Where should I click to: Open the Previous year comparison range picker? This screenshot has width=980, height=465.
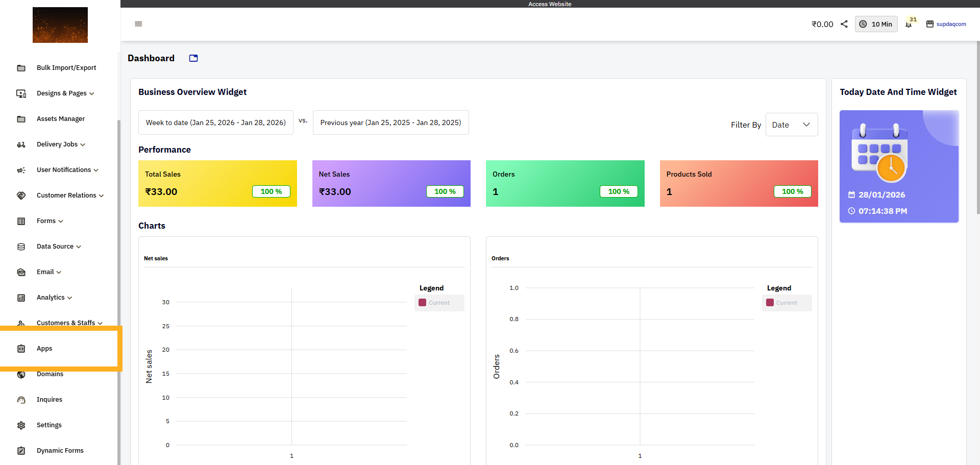click(x=391, y=123)
